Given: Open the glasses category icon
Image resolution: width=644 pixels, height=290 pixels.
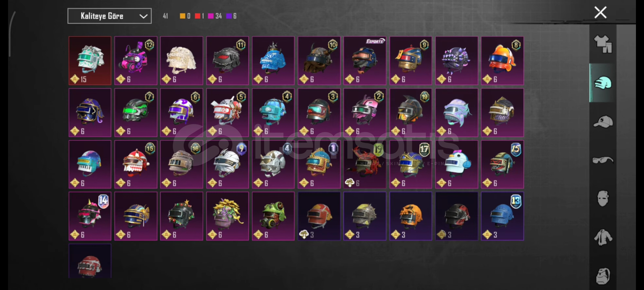Looking at the screenshot, I should [603, 160].
